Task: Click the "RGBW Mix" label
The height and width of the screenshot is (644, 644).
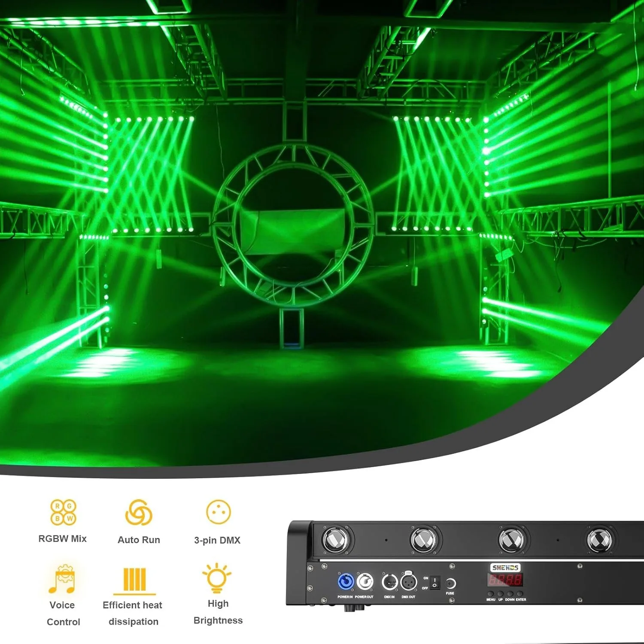Action: pyautogui.click(x=63, y=538)
